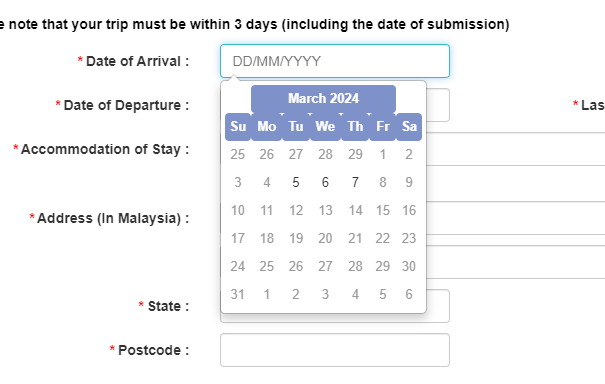Click date March 20 in calendar
Screen dimensions: 605x384
pos(325,238)
